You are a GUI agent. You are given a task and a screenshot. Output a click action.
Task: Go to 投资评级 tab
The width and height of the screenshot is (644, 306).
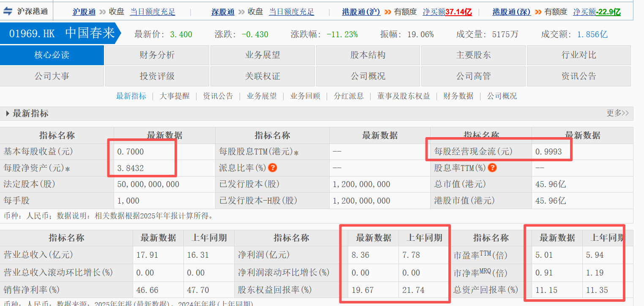point(157,76)
